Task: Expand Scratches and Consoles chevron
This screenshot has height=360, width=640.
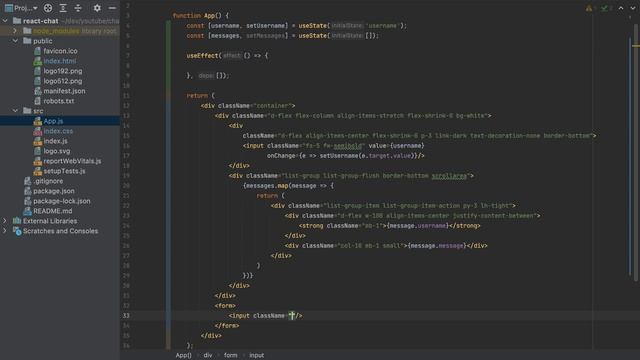Action: [x=5, y=231]
